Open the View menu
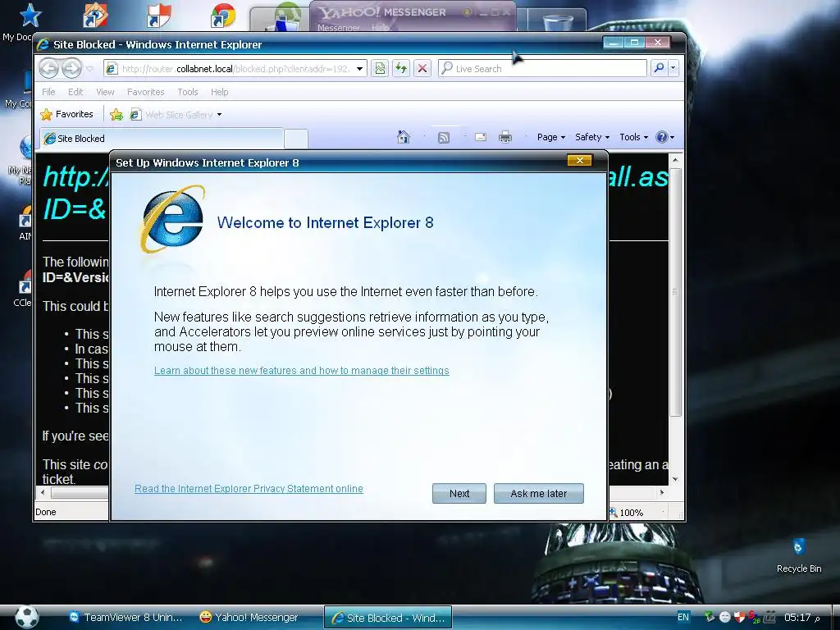The height and width of the screenshot is (630, 840). click(105, 92)
